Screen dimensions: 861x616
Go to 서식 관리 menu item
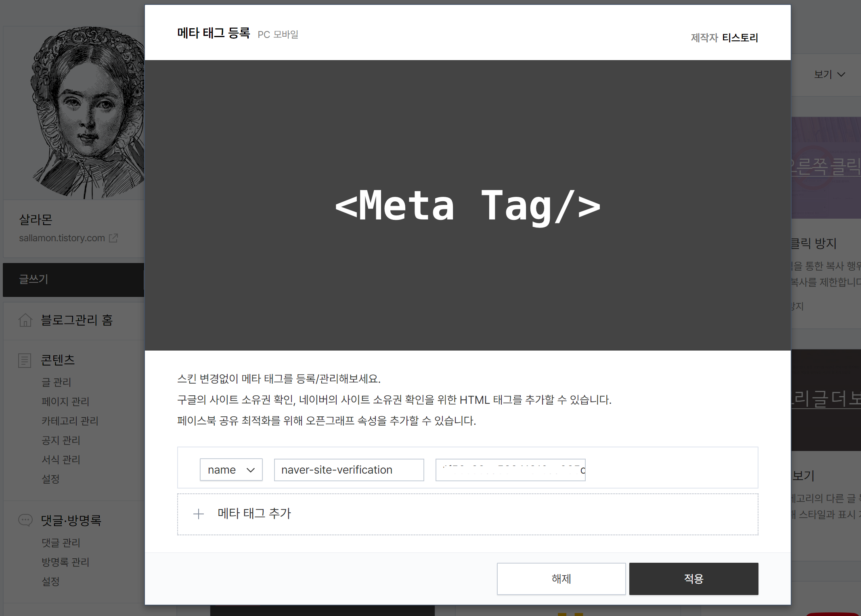pos(61,459)
